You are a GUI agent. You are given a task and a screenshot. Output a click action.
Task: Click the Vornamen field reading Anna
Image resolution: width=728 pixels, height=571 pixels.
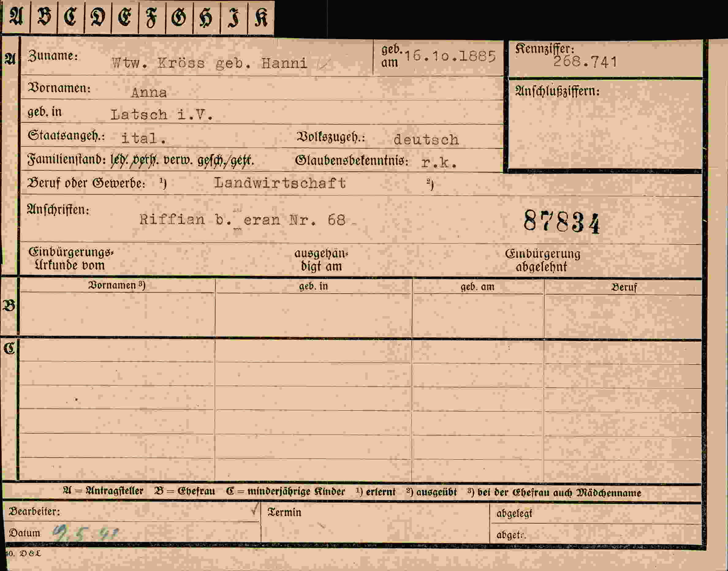pos(149,92)
